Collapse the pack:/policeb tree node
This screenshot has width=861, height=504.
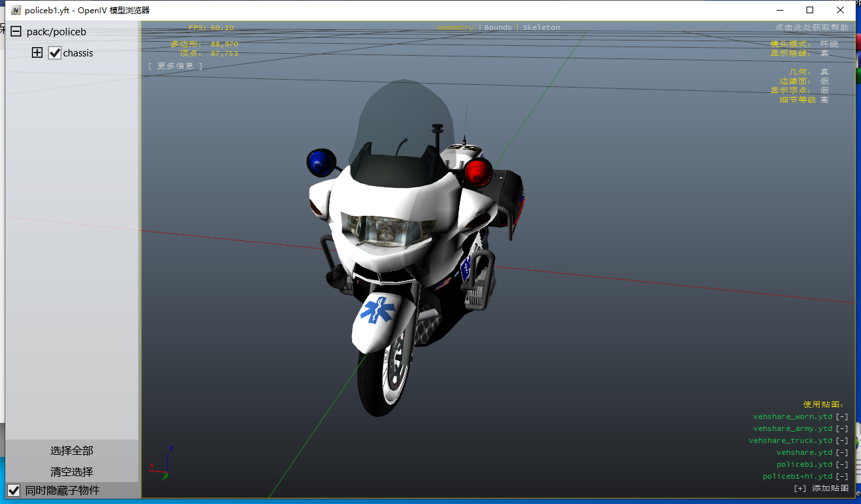point(16,31)
